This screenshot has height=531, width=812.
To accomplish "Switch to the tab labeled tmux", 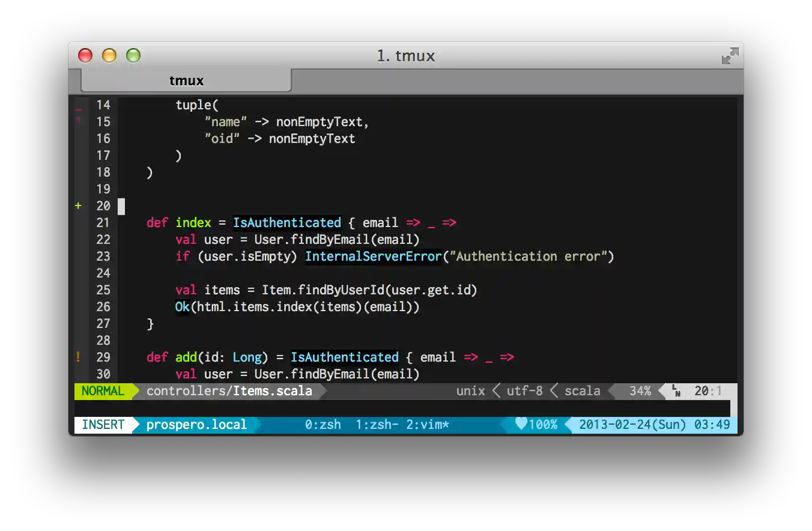I will point(186,80).
